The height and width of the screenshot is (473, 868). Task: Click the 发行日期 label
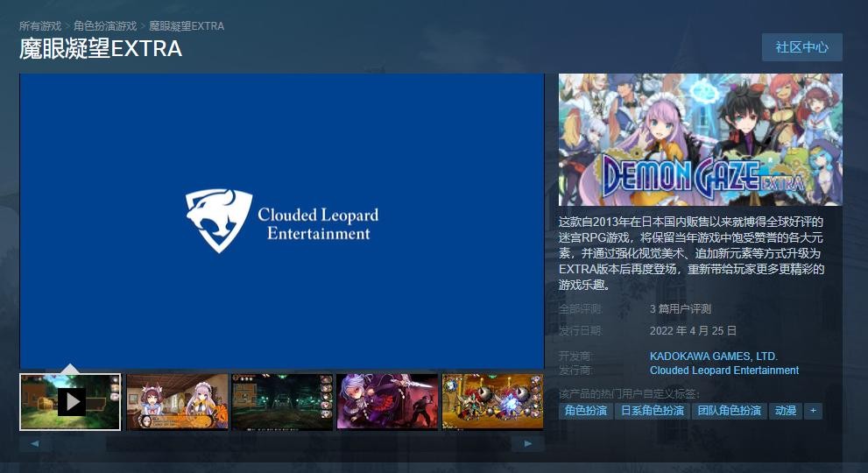581,330
